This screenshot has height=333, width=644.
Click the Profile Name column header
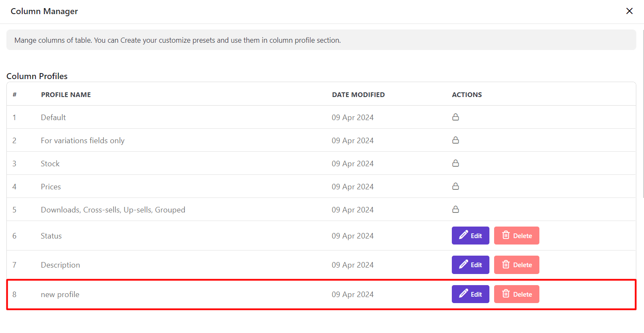point(66,95)
